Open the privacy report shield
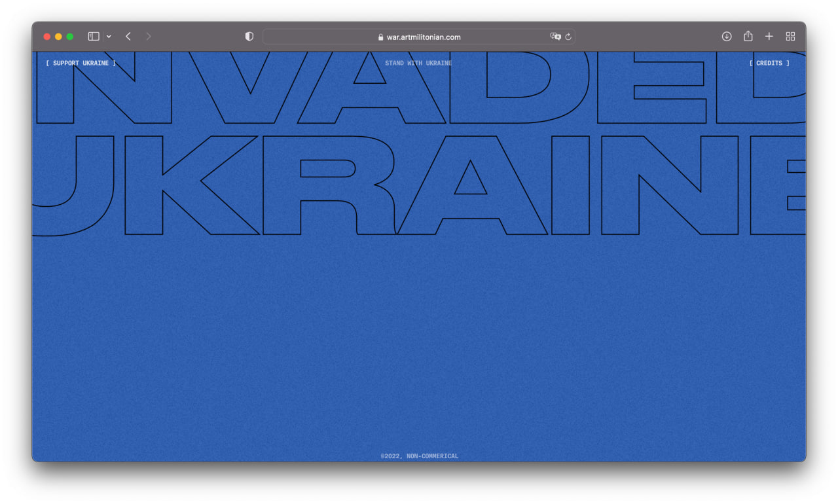 (x=249, y=37)
